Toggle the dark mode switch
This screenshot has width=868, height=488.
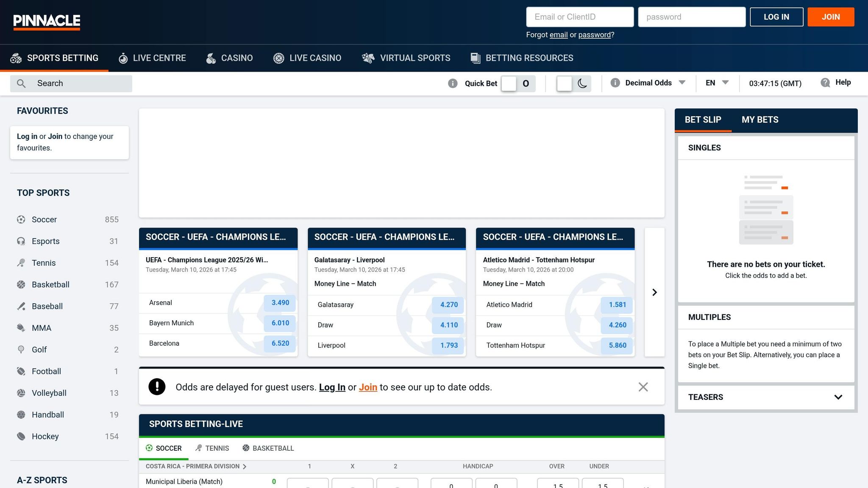coord(573,83)
